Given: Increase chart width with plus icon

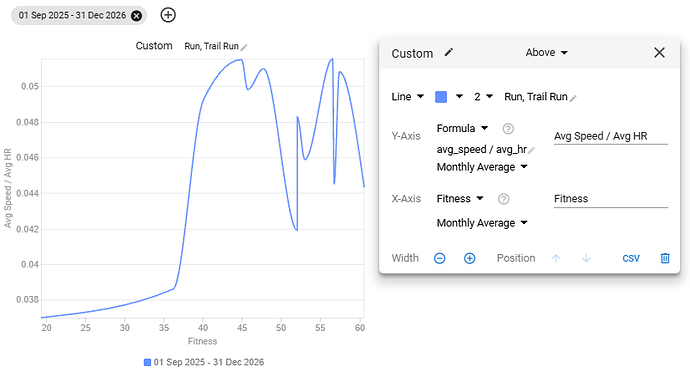Looking at the screenshot, I should pos(470,258).
